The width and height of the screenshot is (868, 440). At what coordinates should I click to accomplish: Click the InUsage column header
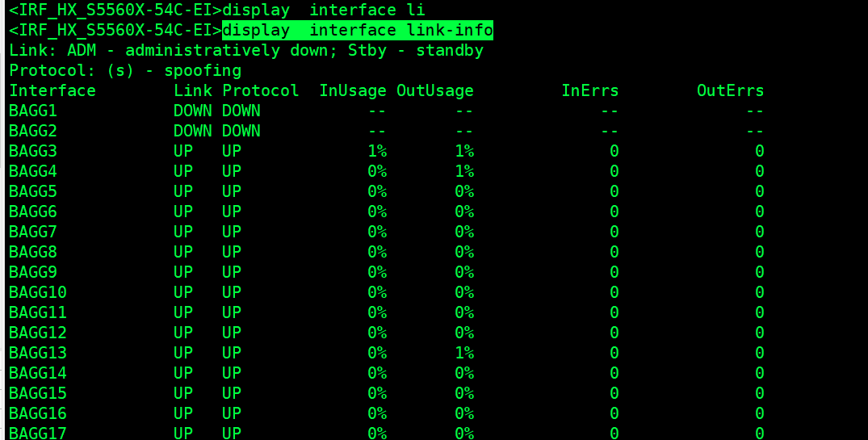pos(353,90)
